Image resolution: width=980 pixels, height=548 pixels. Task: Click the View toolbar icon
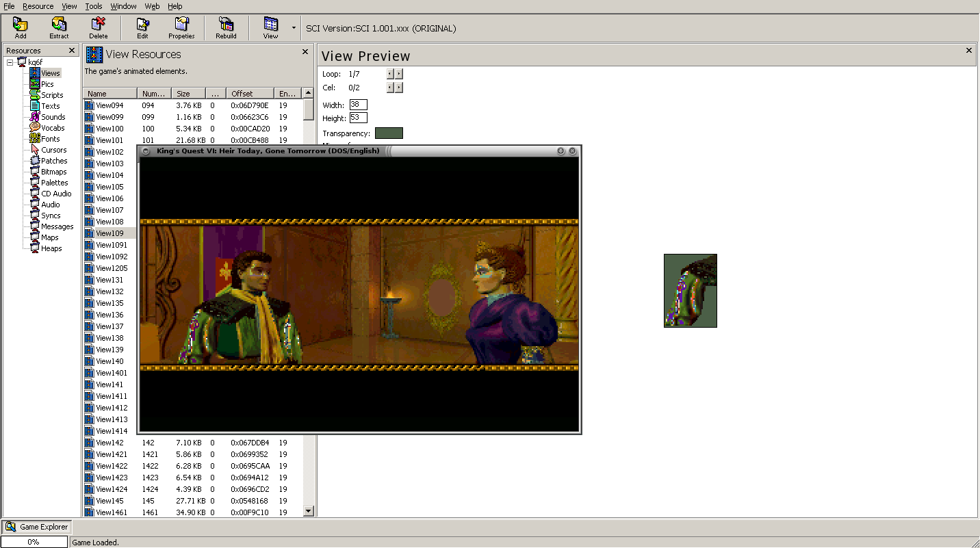pos(271,28)
